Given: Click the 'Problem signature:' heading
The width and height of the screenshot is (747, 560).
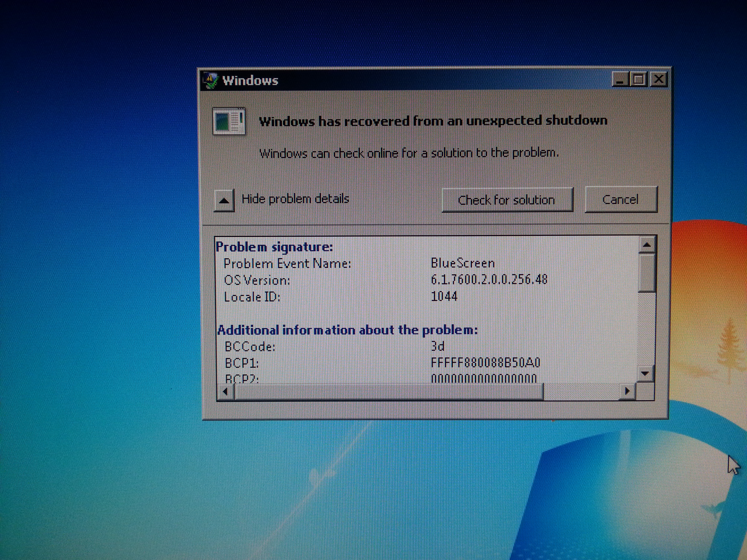Looking at the screenshot, I should 274,247.
